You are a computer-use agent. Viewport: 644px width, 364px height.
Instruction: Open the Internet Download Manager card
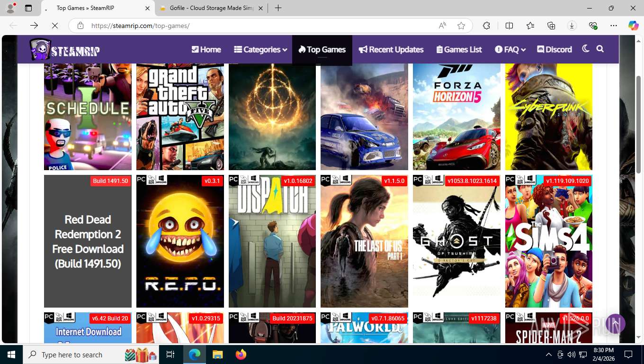tap(88, 328)
